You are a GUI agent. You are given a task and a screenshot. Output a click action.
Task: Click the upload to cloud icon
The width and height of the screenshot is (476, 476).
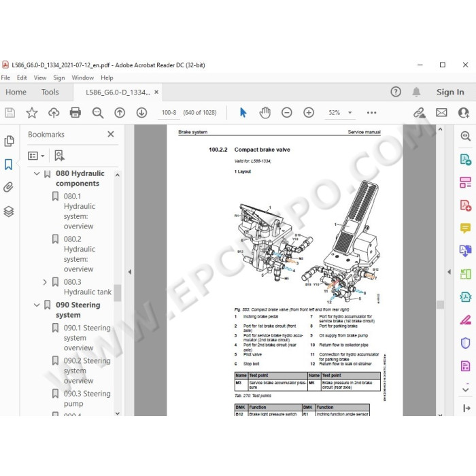point(54,113)
